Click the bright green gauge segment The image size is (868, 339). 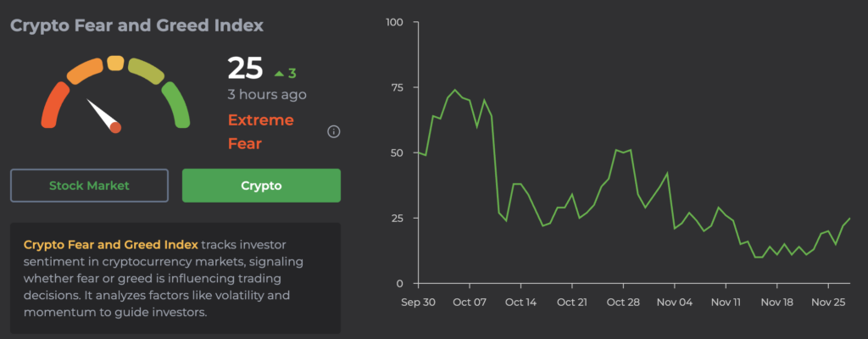tap(177, 105)
